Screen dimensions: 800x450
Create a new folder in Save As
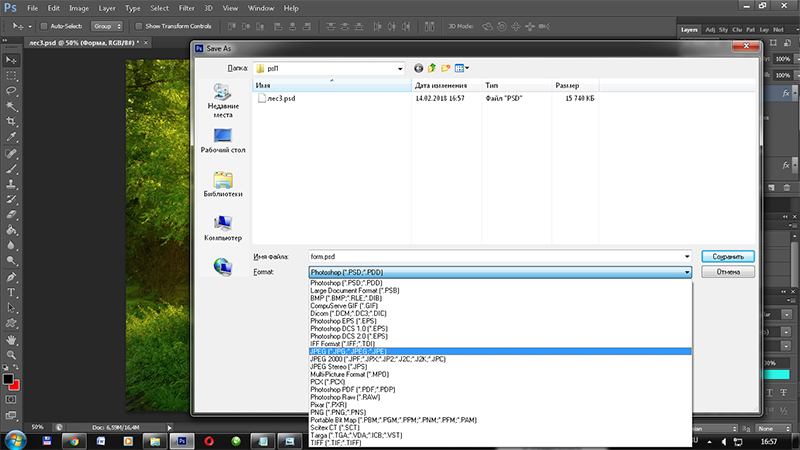point(445,68)
